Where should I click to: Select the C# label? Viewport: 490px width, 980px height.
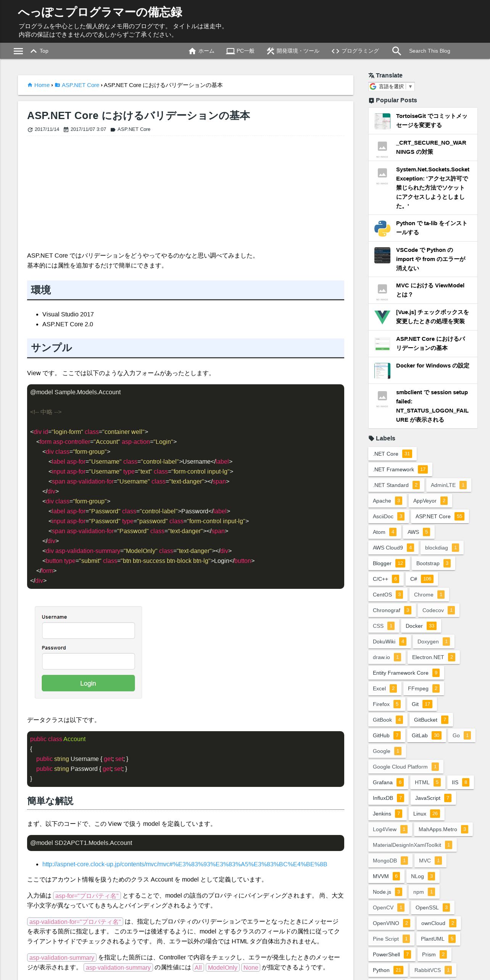[x=422, y=579]
